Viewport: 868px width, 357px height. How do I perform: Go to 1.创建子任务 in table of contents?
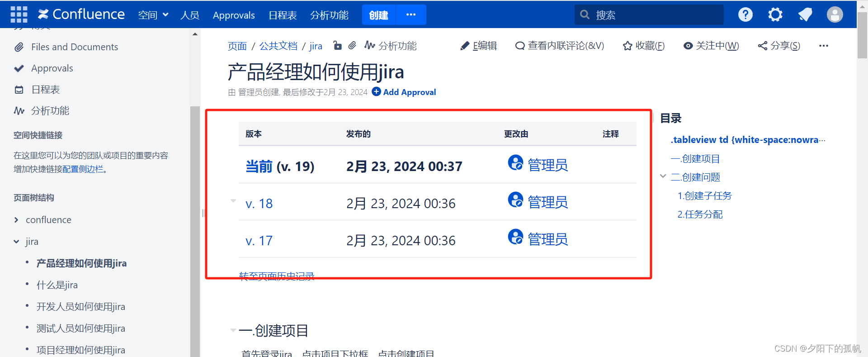point(704,195)
